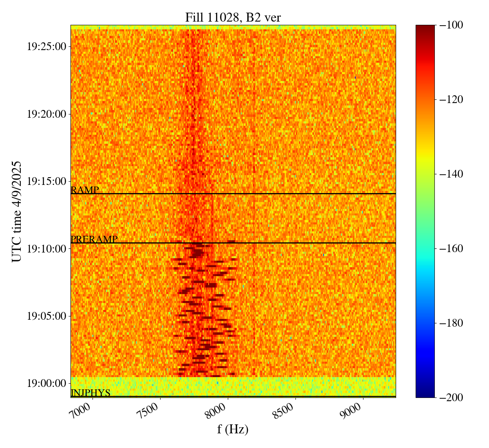Click the −200 colorbar tick label
The width and height of the screenshot is (489, 448).
coord(451,397)
